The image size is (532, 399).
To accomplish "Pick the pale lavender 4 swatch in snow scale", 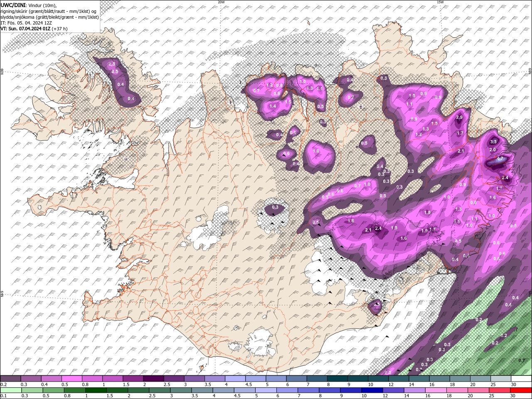I will point(235,379).
